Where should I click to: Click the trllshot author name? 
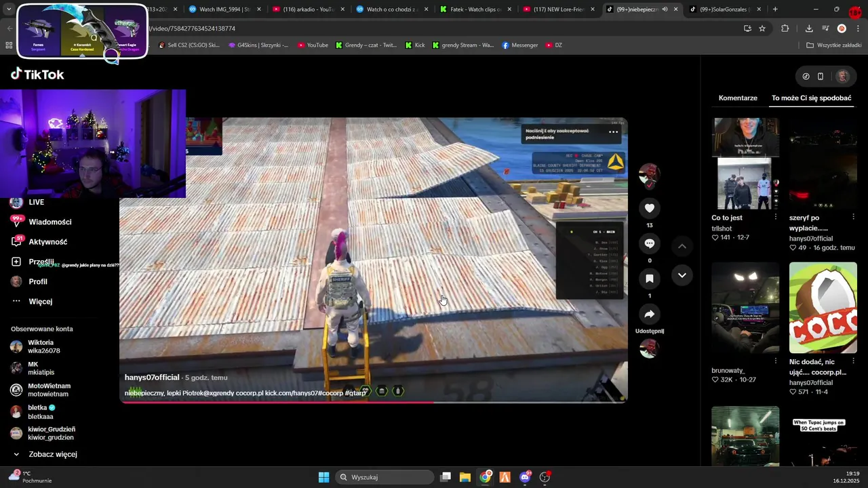point(722,228)
